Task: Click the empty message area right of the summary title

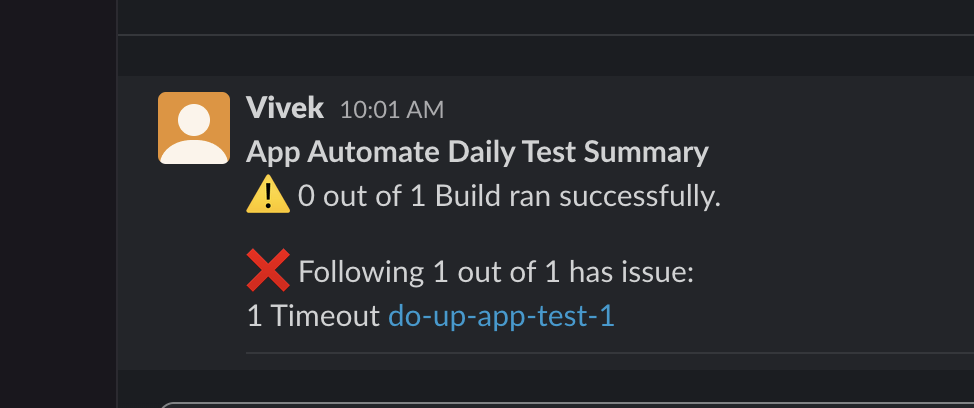Action: coord(841,152)
